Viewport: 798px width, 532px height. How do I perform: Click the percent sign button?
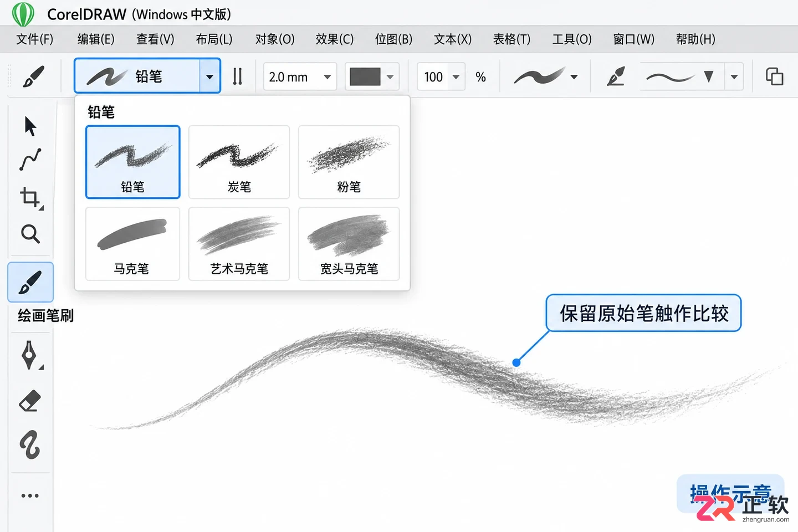coord(480,77)
